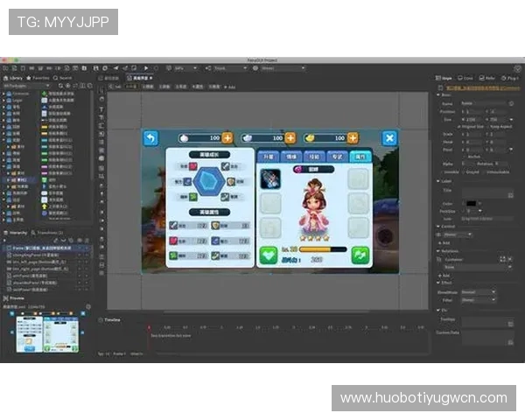Click the checkmark icon at toolbar's right end
The image size is (525, 420).
[x=518, y=68]
